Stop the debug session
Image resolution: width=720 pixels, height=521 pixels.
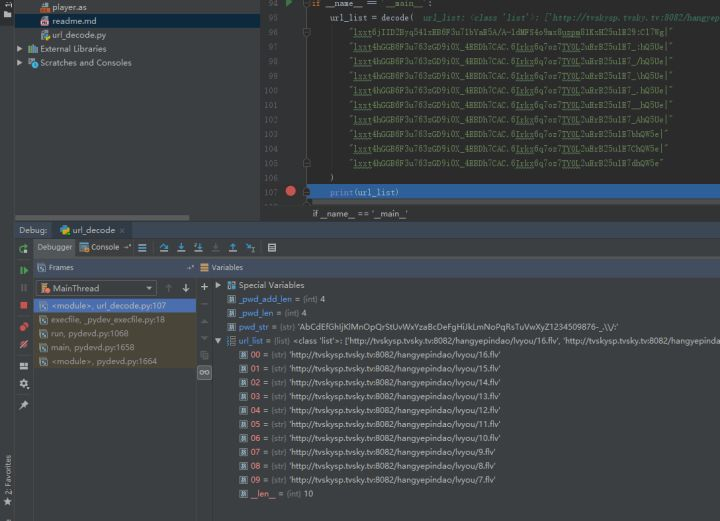24,305
